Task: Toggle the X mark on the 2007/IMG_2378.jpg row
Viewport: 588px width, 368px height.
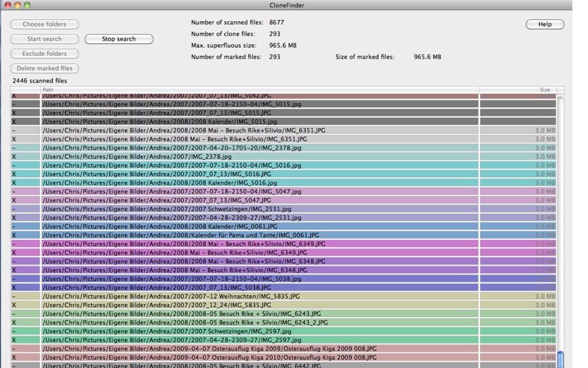Action: [x=14, y=157]
